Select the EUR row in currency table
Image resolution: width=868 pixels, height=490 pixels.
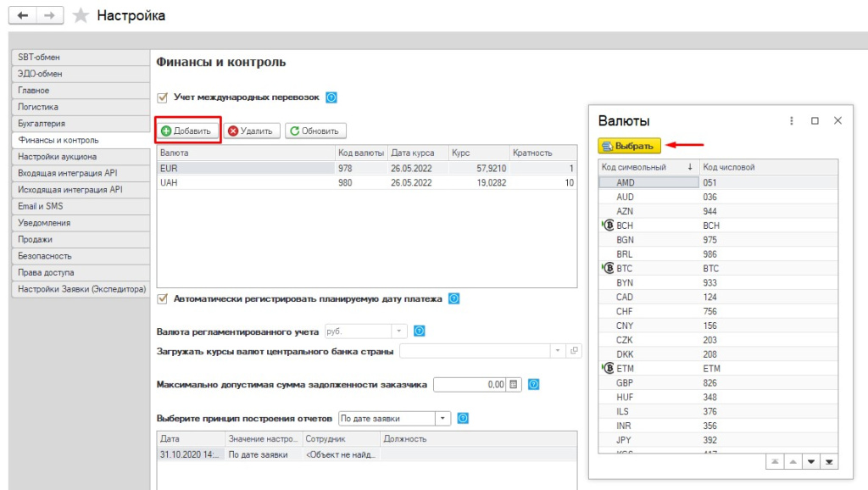tap(367, 169)
